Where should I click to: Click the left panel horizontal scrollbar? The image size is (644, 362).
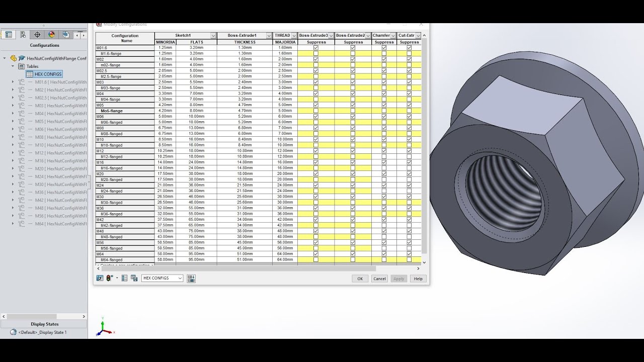pos(44,316)
